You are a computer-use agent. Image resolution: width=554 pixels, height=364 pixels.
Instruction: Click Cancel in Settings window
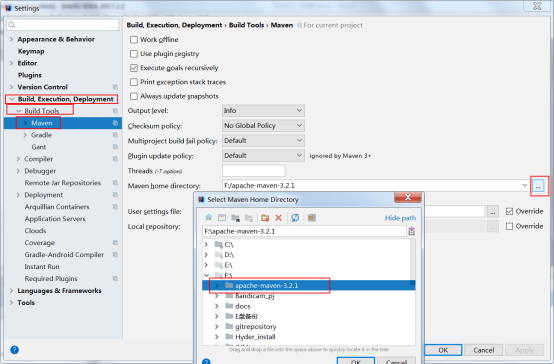[483, 350]
